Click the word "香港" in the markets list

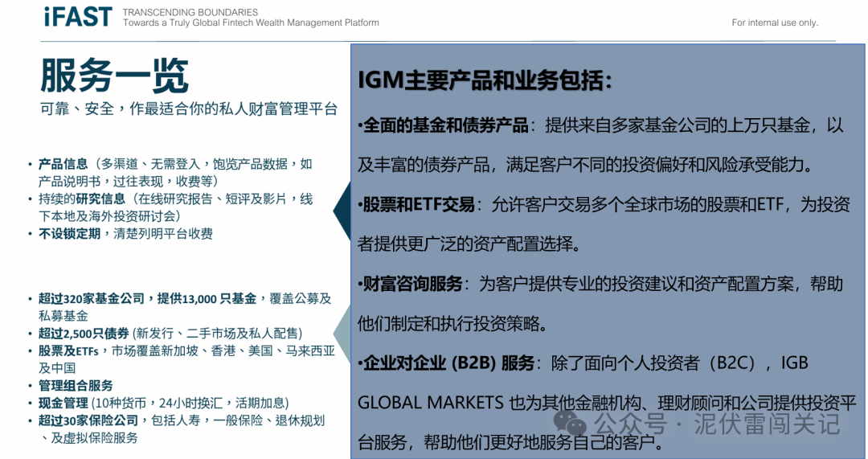223,351
